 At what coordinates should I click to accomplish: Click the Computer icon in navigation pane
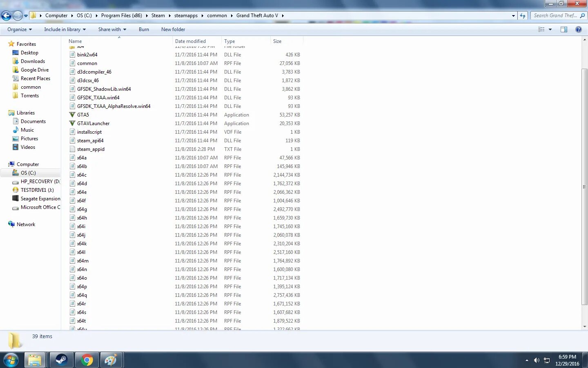pos(11,164)
